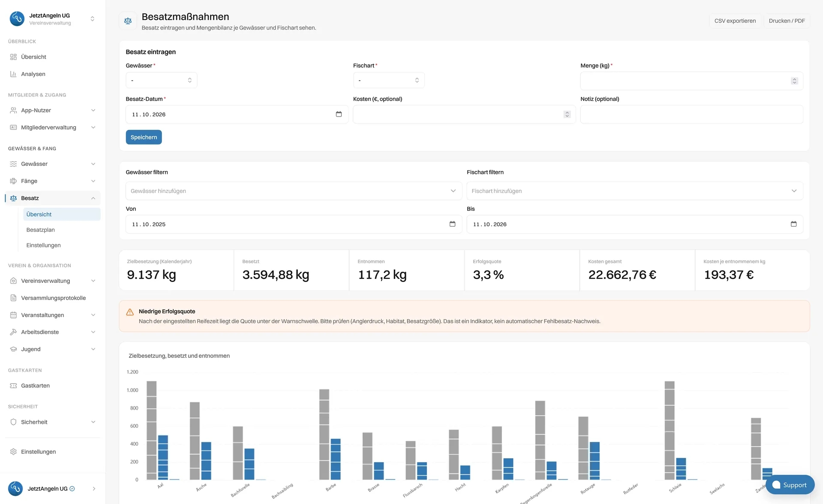Viewport: 823px width, 504px height.
Task: Click the Einstellungen gear icon at bottom
Action: point(13,452)
